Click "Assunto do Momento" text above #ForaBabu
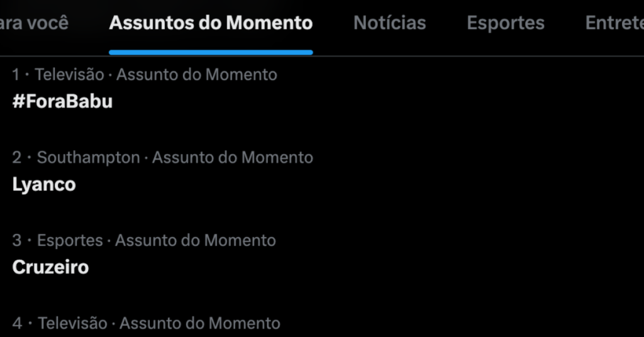Screen dimensions: 644x337 [197, 75]
